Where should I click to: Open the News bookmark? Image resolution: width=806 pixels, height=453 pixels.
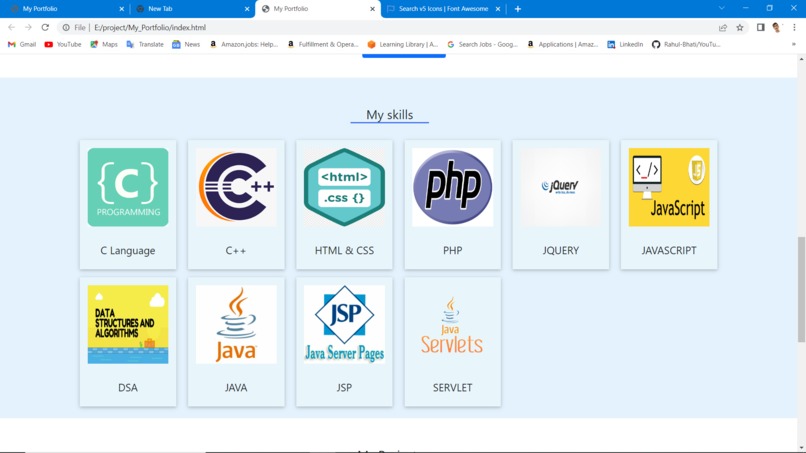(x=186, y=44)
